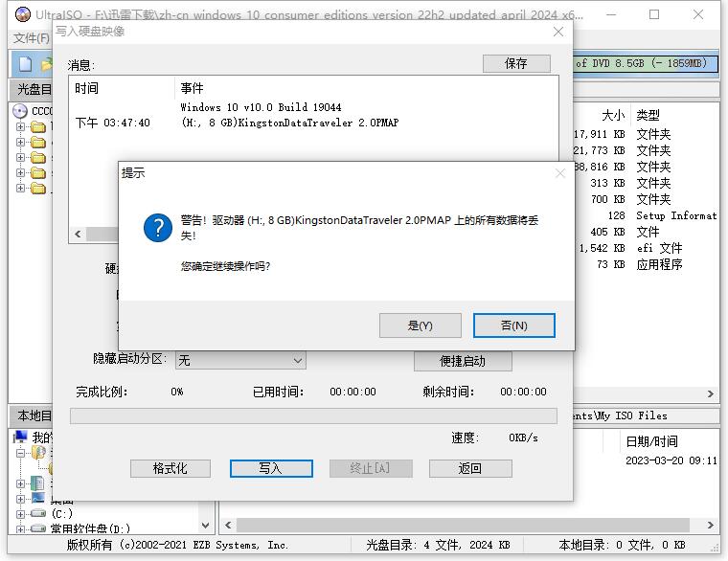Click the local file list scrollbar thumb
This screenshot has width=728, height=561.
click(463, 526)
